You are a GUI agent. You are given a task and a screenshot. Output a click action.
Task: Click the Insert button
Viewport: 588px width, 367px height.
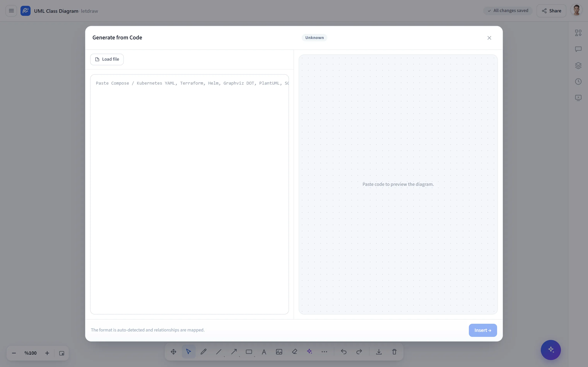(x=483, y=330)
